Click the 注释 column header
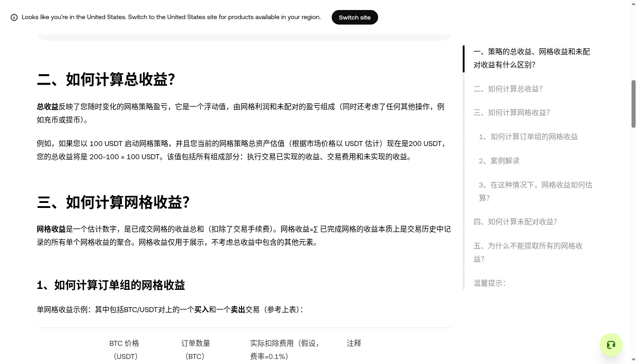This screenshot has height=364, width=637. [x=354, y=343]
